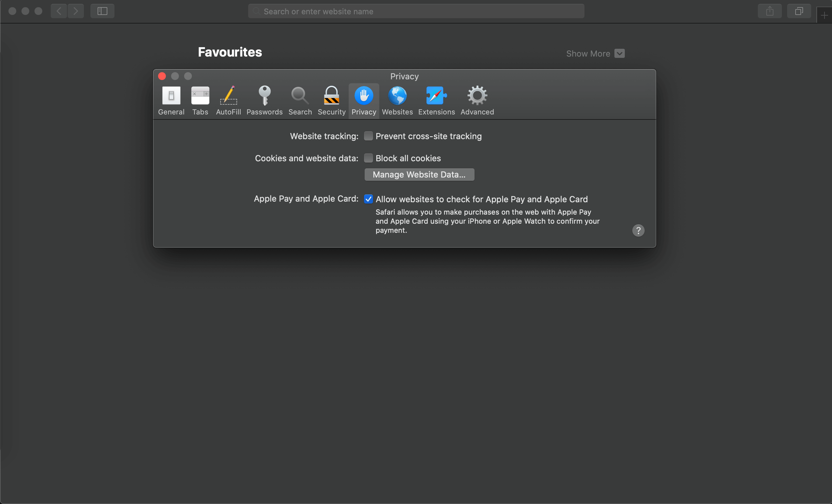Open the Tabs preferences pane
Screen dimensions: 832x504
click(x=200, y=100)
